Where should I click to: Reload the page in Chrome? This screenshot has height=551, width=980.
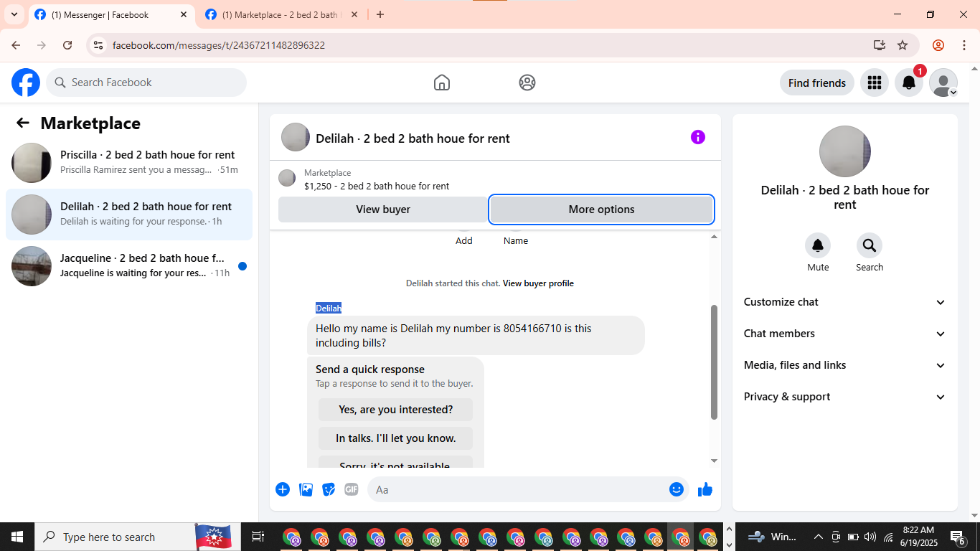(x=67, y=45)
